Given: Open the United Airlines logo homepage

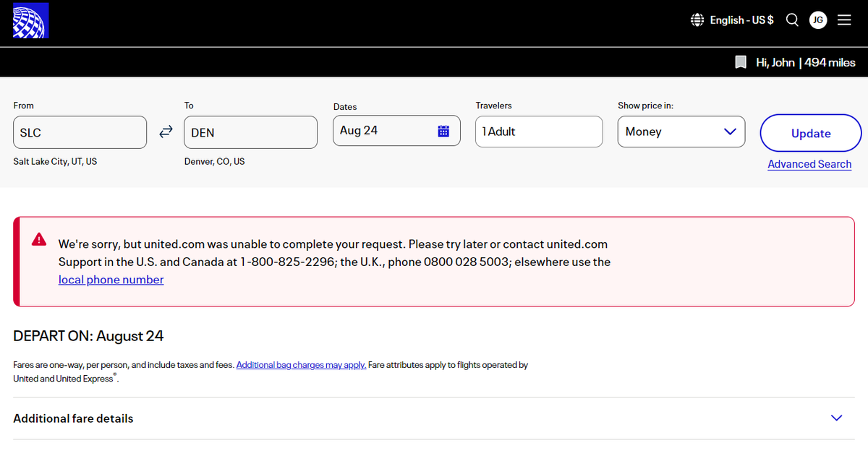Looking at the screenshot, I should coord(30,20).
